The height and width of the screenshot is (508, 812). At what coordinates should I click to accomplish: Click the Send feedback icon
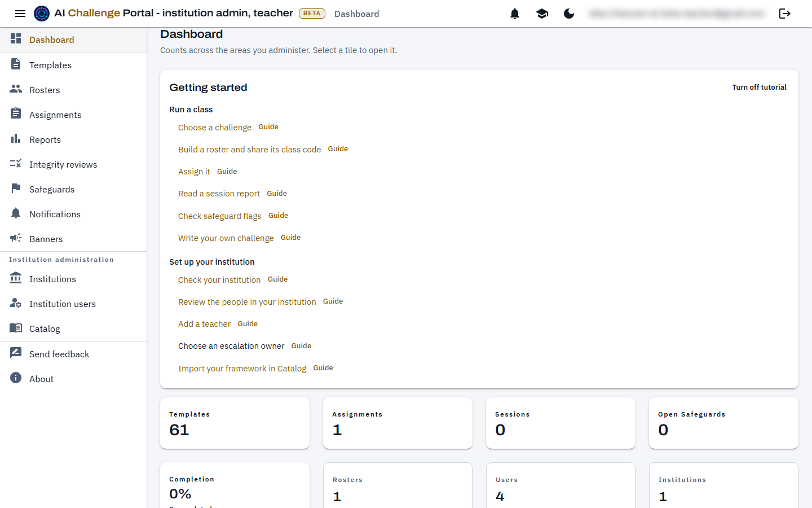pyautogui.click(x=16, y=353)
